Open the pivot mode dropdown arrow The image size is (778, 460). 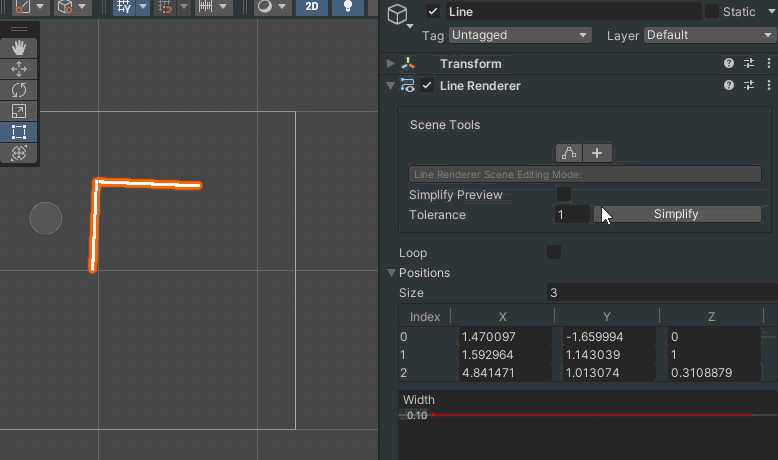(x=40, y=7)
